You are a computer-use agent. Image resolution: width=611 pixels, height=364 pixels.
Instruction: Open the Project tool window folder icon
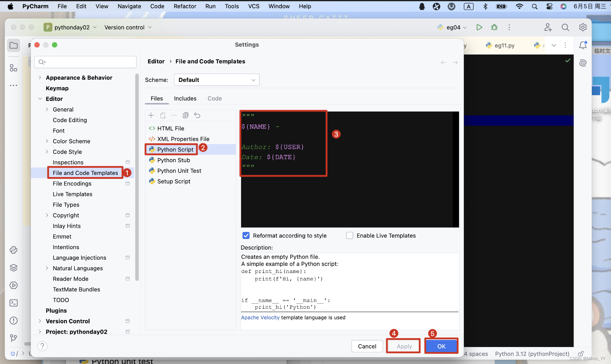tap(13, 45)
